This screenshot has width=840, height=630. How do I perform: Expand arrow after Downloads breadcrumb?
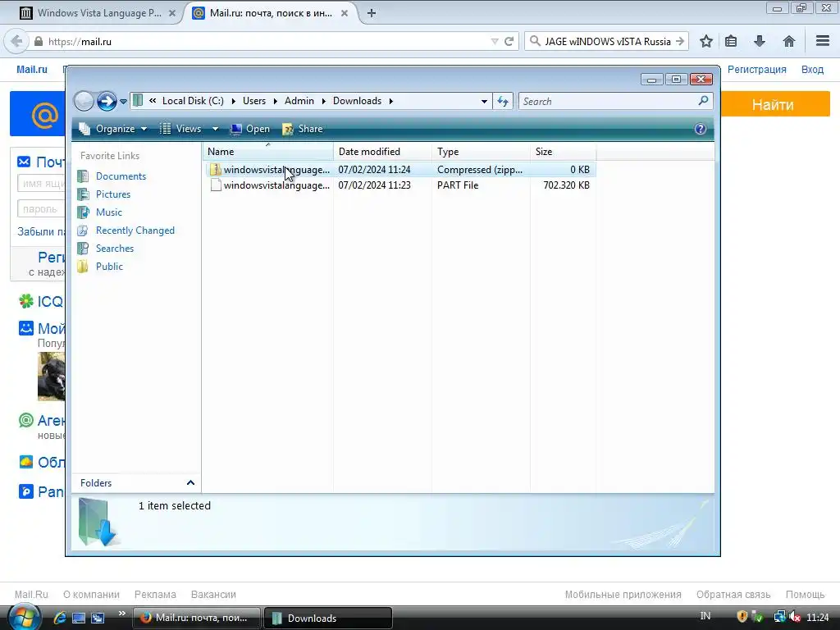[391, 101]
